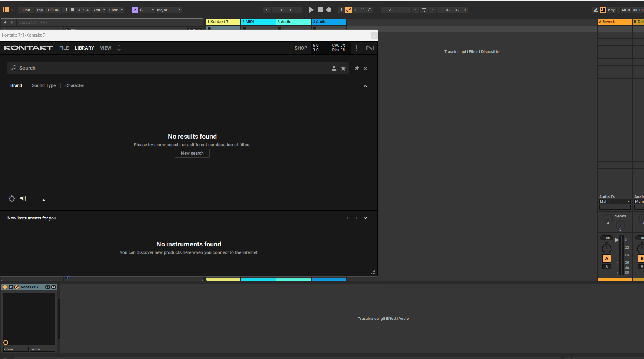Image resolution: width=644 pixels, height=359 pixels.
Task: Toggle the MIDI map mode button
Action: (626, 10)
